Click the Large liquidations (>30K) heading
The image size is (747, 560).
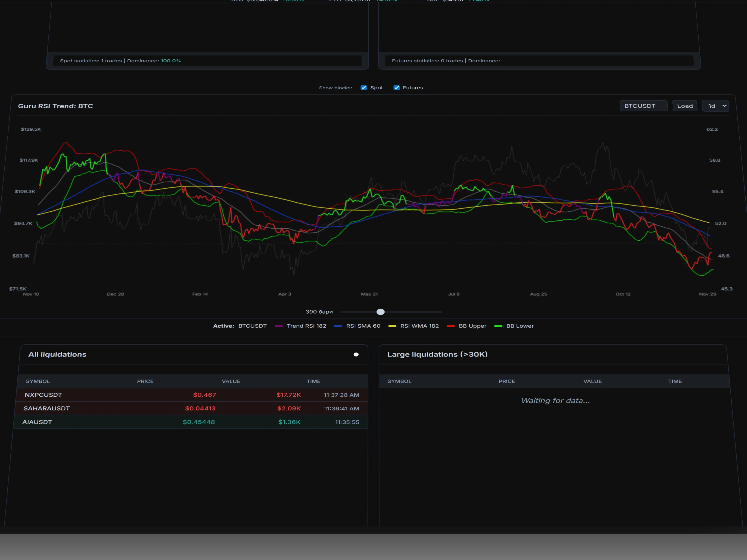(x=437, y=354)
